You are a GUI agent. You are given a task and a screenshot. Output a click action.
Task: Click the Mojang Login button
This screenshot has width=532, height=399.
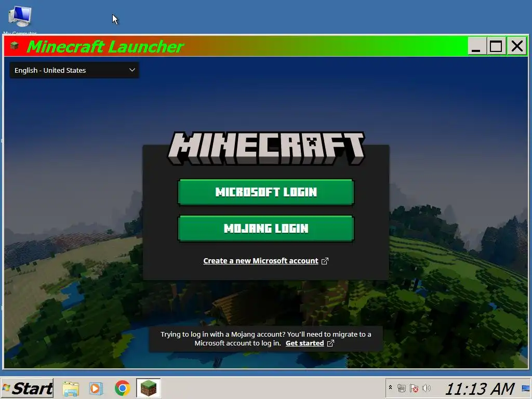(x=266, y=229)
